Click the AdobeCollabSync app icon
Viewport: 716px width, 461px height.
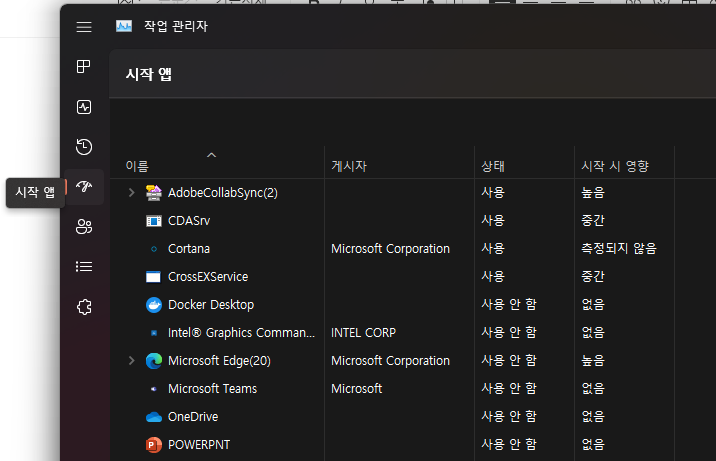[x=153, y=193]
